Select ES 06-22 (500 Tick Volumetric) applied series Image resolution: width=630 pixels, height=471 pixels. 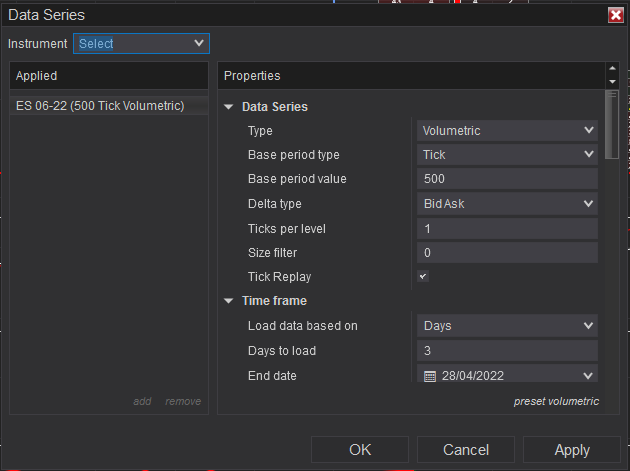click(x=109, y=106)
